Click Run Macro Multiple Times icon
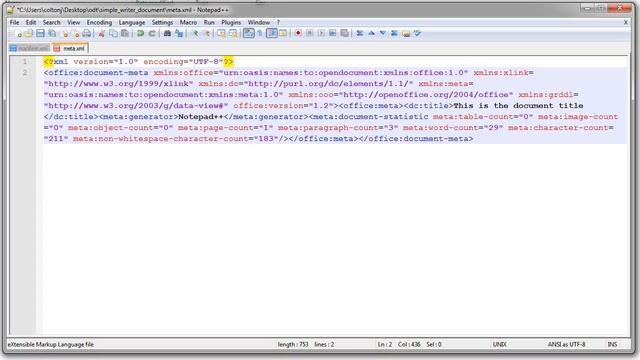This screenshot has width=640, height=360. [333, 34]
